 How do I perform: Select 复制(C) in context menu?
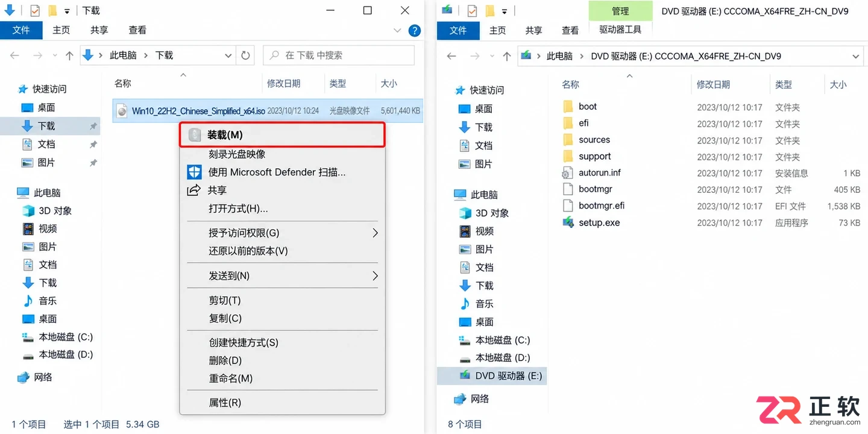pos(225,318)
